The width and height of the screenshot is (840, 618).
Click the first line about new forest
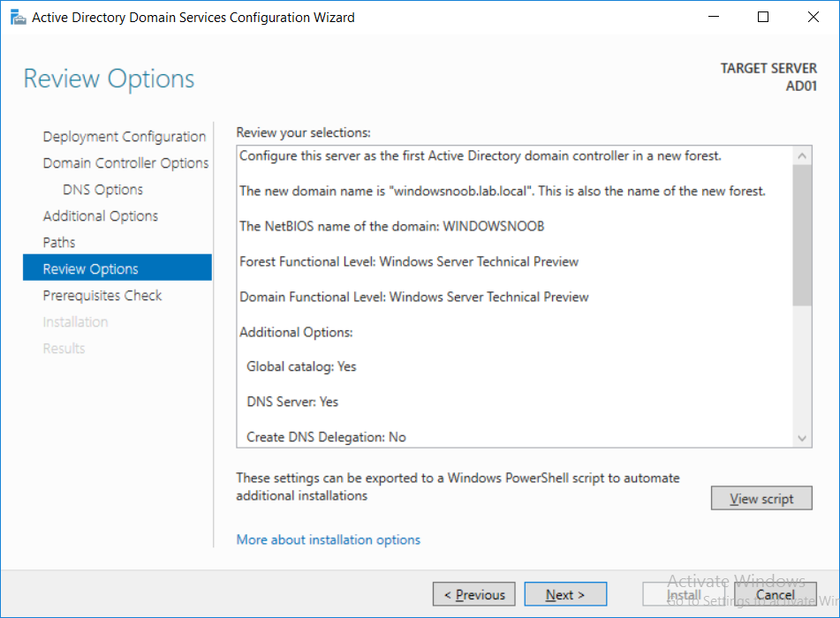click(480, 156)
